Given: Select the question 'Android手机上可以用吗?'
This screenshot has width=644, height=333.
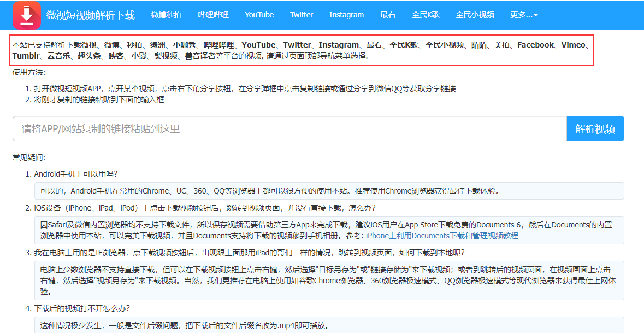Looking at the screenshot, I should point(76,174).
